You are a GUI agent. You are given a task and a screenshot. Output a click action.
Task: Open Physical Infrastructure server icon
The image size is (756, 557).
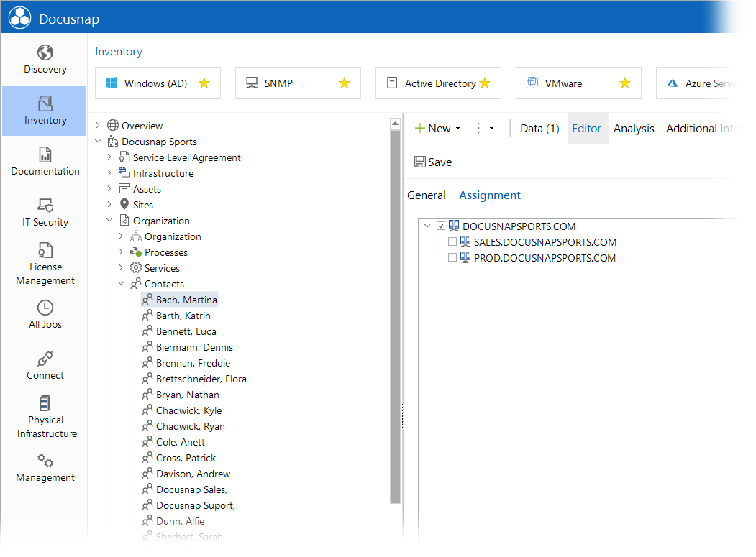tap(45, 403)
